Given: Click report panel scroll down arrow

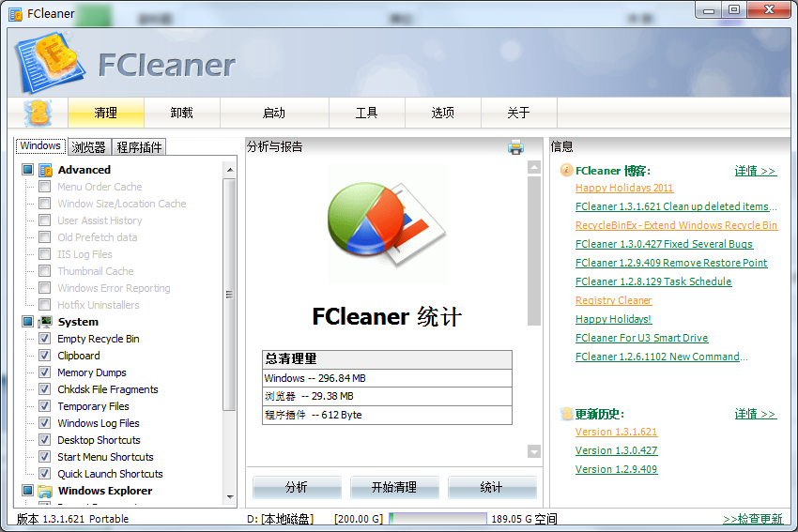Looking at the screenshot, I should tap(534, 451).
